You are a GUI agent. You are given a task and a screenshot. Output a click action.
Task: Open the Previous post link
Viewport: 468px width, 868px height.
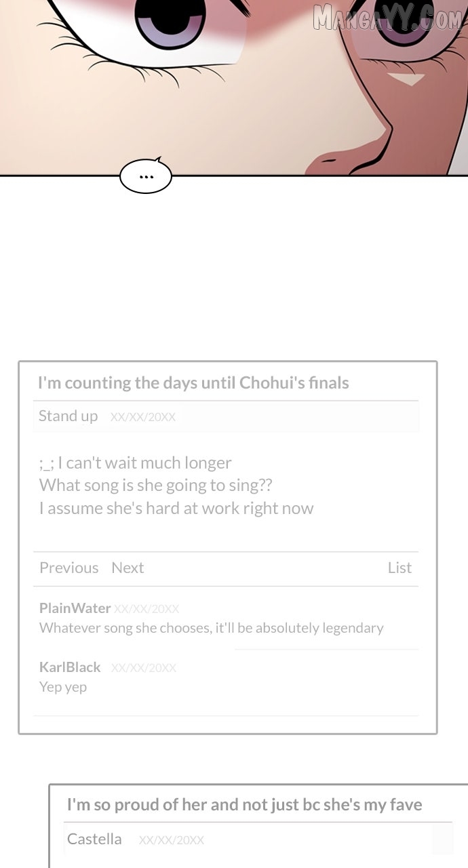(x=69, y=568)
